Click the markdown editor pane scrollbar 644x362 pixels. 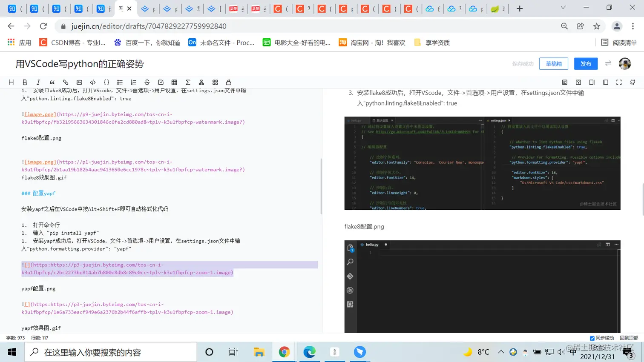321,186
